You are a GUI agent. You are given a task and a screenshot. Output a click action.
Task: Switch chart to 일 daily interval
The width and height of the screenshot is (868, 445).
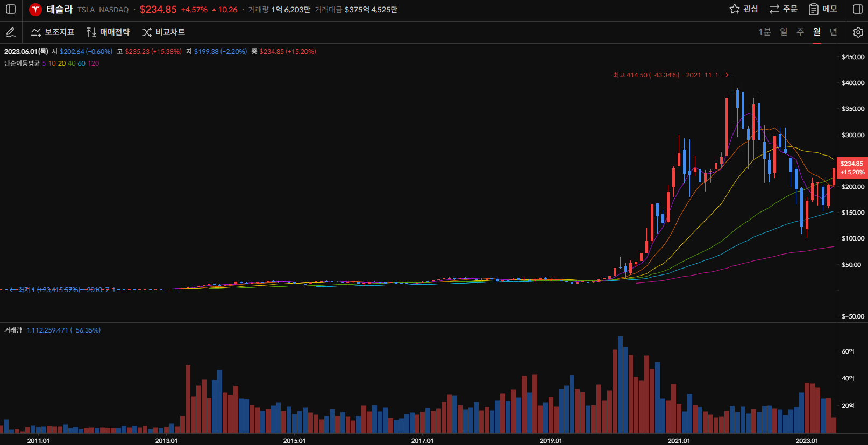click(x=784, y=32)
